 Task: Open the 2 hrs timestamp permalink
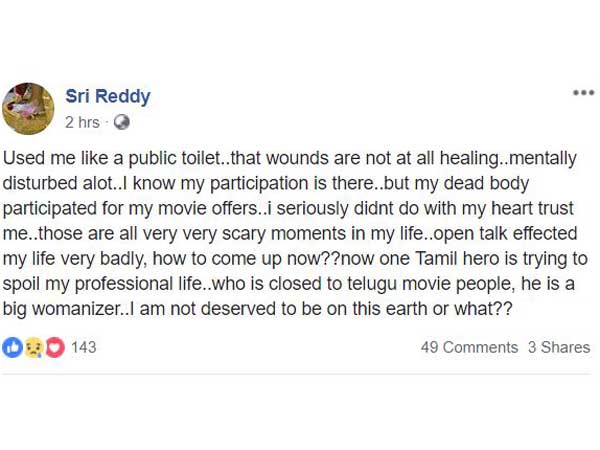pos(82,122)
